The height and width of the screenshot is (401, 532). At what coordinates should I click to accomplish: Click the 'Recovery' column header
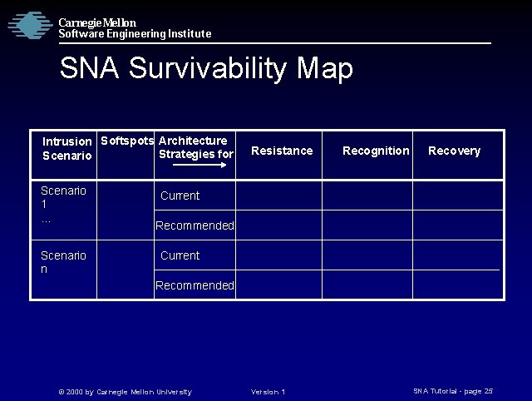click(455, 151)
